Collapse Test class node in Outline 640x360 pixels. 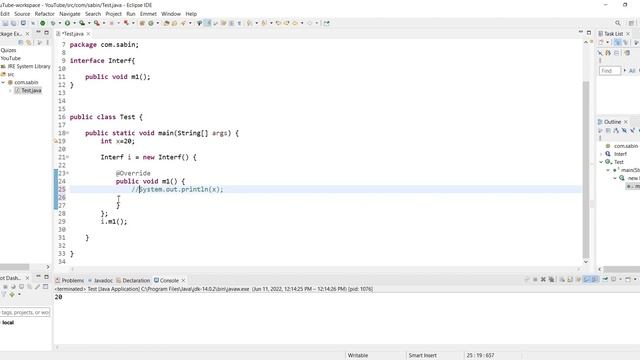point(601,162)
